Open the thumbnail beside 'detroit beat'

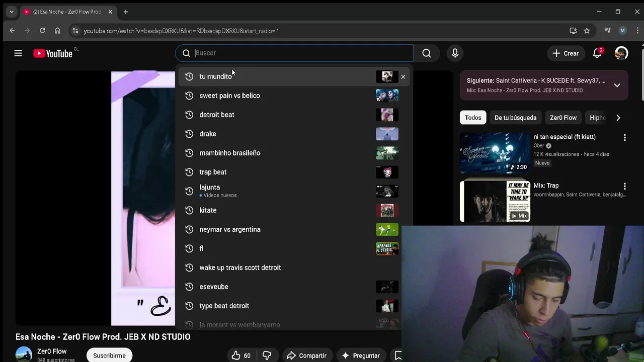[x=387, y=115]
